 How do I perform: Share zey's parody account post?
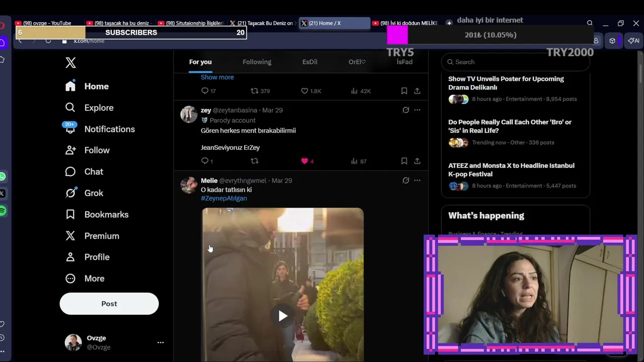click(417, 161)
